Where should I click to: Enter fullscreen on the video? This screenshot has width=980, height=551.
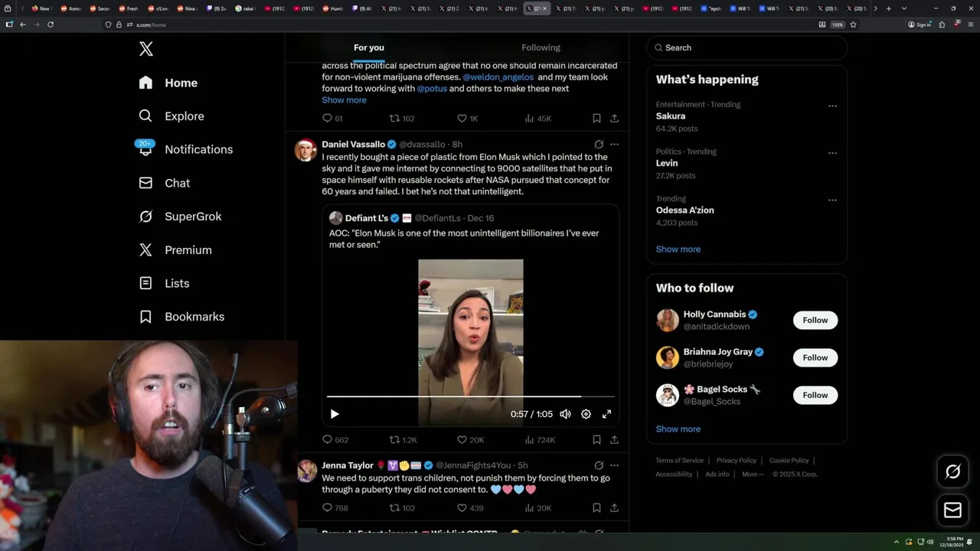(606, 414)
